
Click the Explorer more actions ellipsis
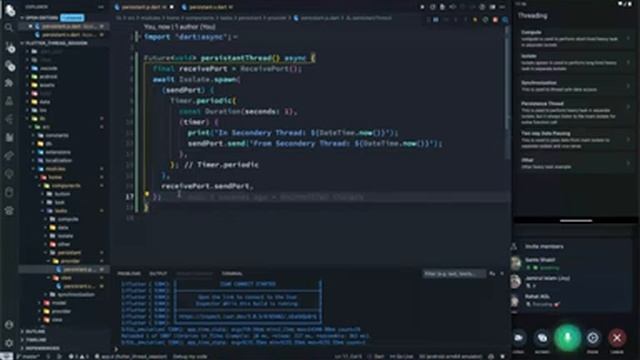tap(101, 7)
